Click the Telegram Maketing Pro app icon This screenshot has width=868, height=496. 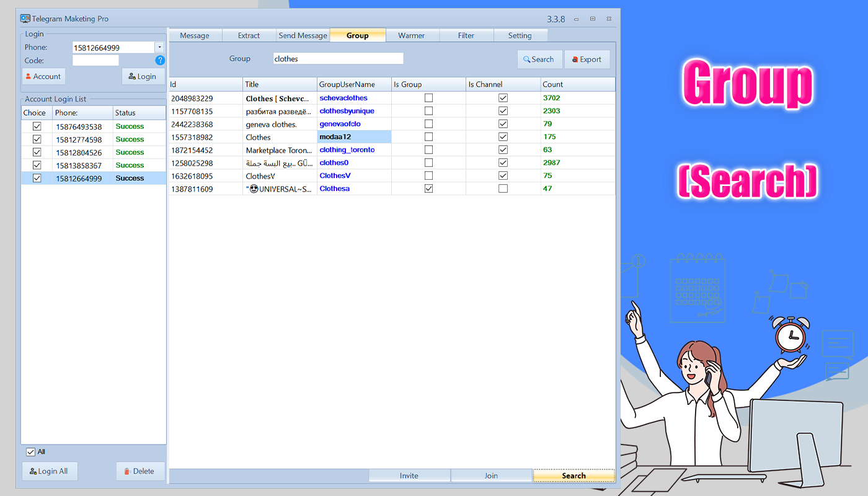(25, 19)
